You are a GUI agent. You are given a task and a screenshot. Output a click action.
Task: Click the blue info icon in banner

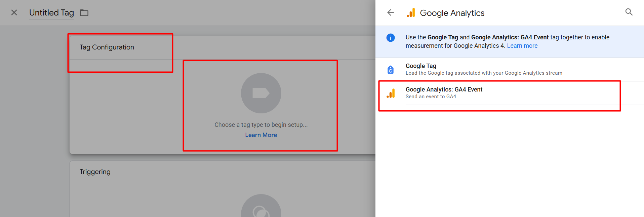tap(391, 38)
